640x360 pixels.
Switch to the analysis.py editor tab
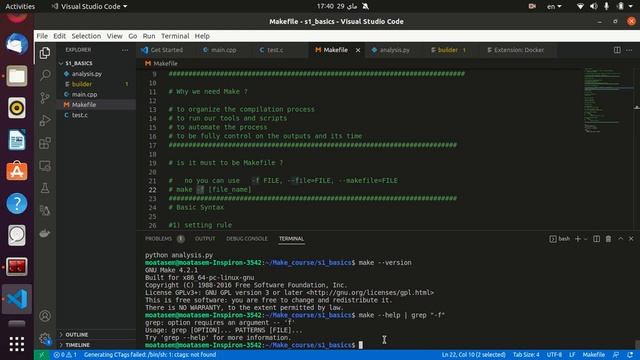[394, 50]
